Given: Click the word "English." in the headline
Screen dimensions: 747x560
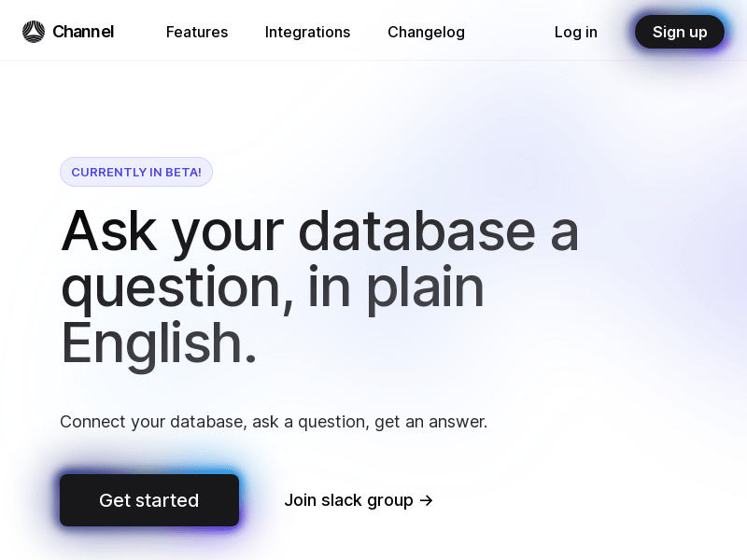Looking at the screenshot, I should (x=159, y=343).
